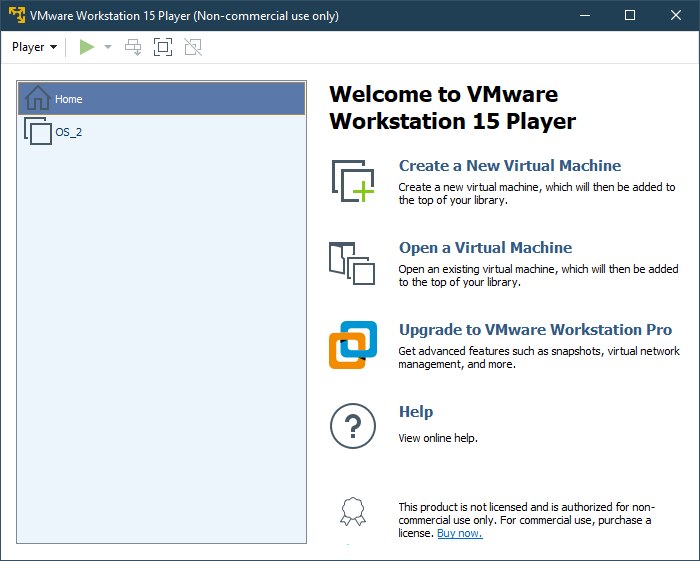Viewport: 700px width, 561px height.
Task: Click the Workstation Pro logo icon
Action: pos(353,345)
